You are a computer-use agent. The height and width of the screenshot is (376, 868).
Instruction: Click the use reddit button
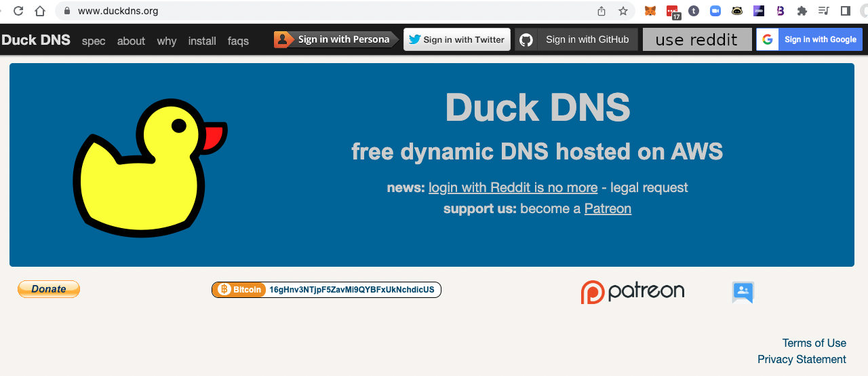tap(697, 39)
